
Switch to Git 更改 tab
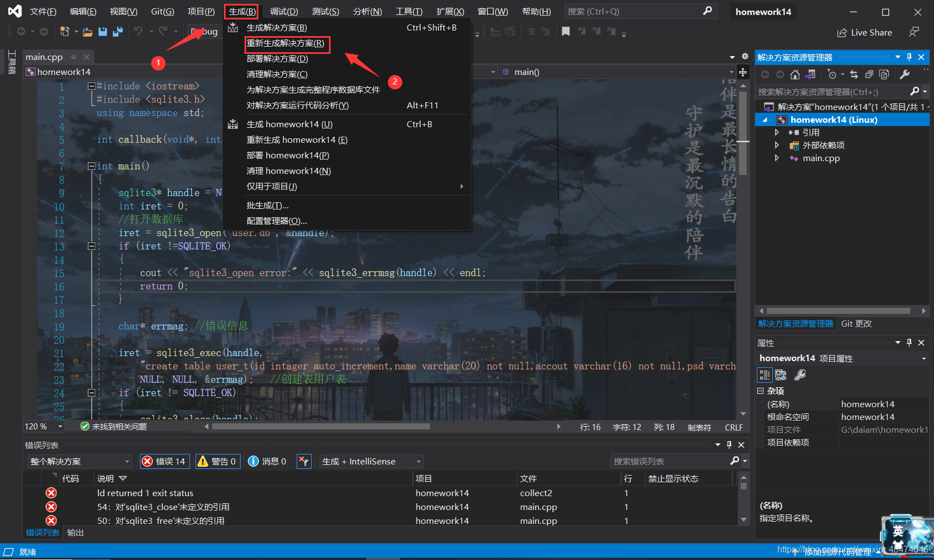coord(856,324)
